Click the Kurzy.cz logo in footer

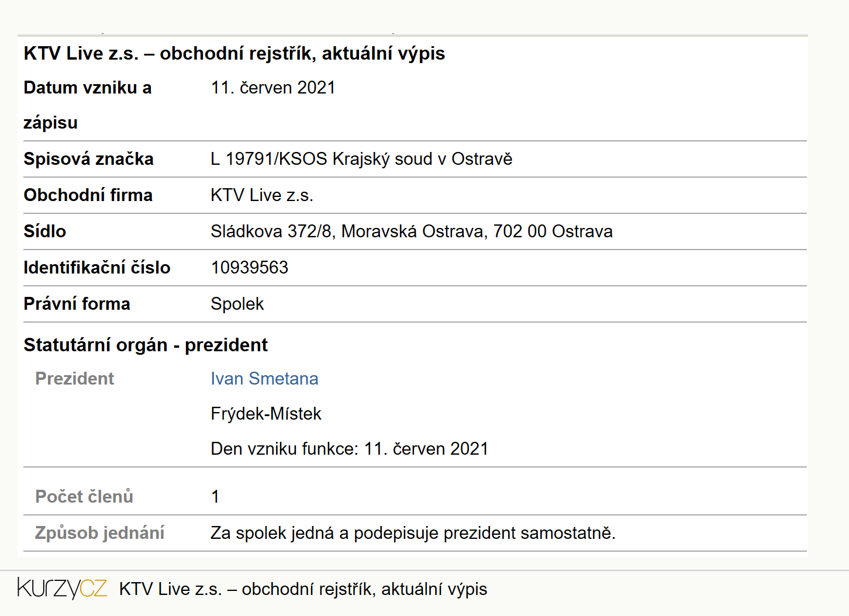coord(62,588)
